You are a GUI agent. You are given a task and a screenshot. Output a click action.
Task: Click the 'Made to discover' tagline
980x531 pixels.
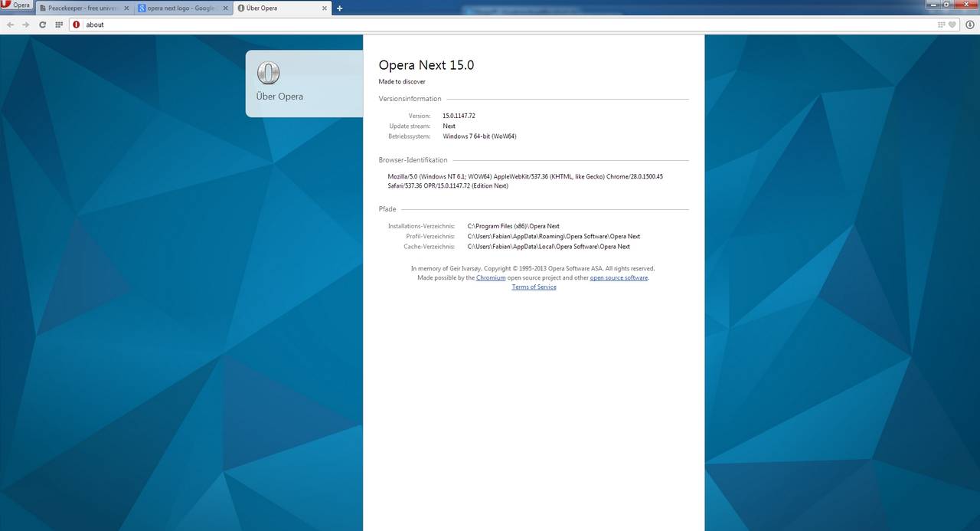pyautogui.click(x=402, y=81)
